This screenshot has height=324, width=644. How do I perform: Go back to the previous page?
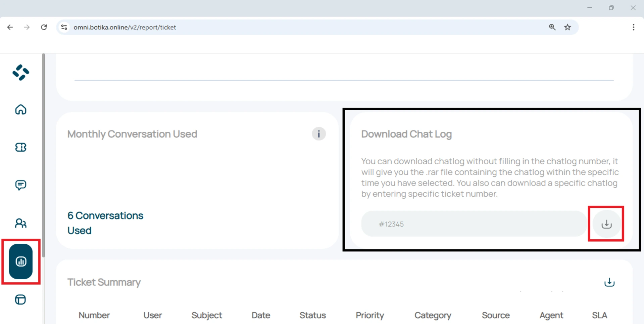click(10, 27)
